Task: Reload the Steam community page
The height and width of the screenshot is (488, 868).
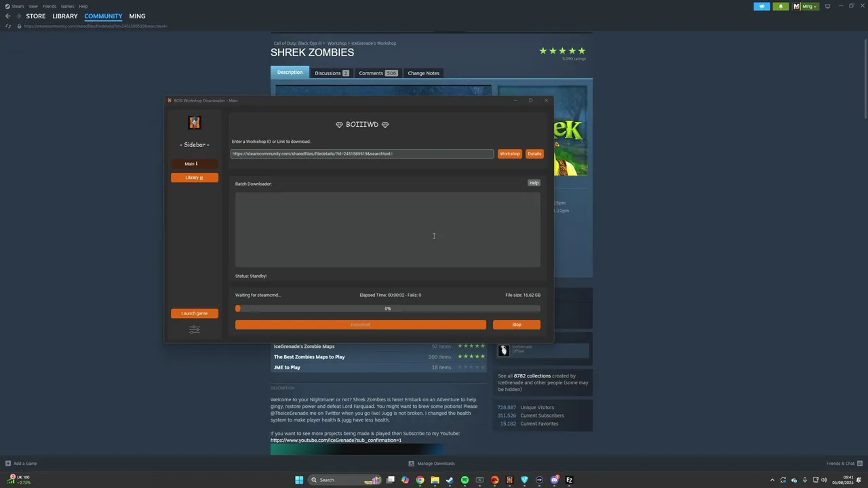Action: [x=8, y=26]
